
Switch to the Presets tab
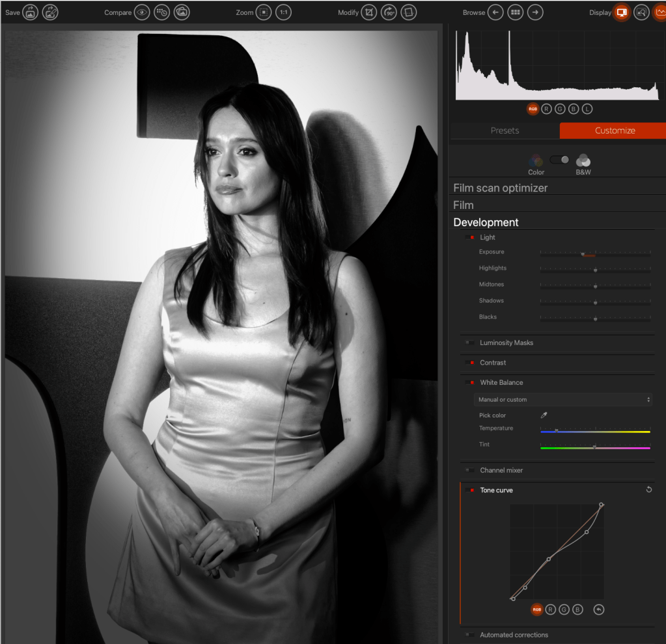coord(505,130)
